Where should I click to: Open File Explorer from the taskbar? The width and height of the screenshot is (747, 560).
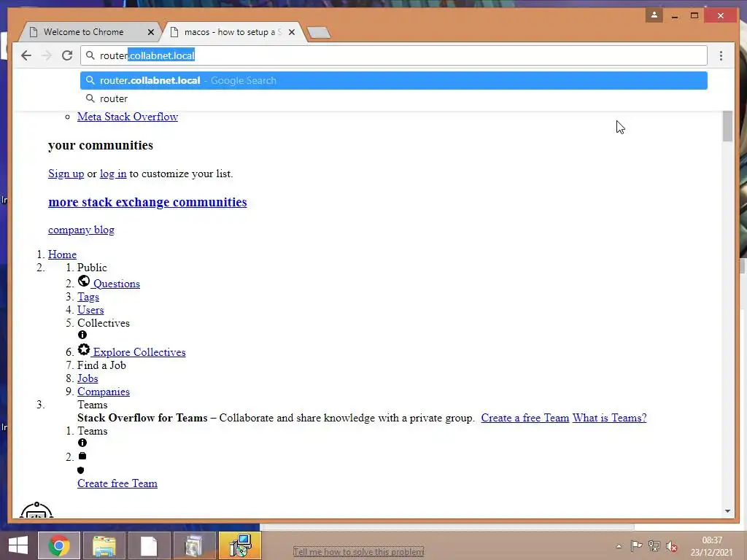104,545
